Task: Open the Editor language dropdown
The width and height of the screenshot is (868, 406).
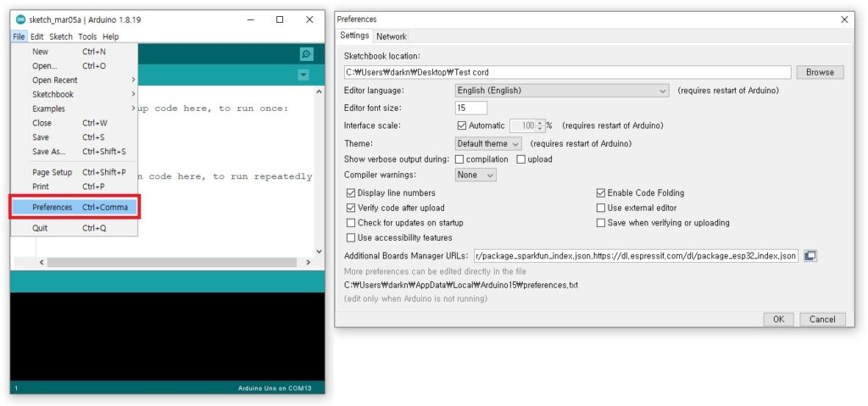Action: 561,91
